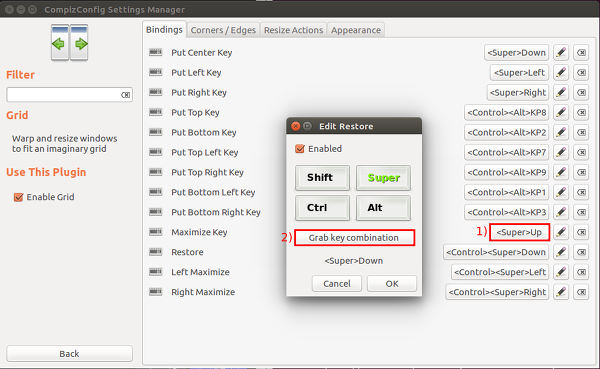Edit the Put Top Left Key pencil icon
Viewport: 600px width, 369px height.
pos(561,152)
